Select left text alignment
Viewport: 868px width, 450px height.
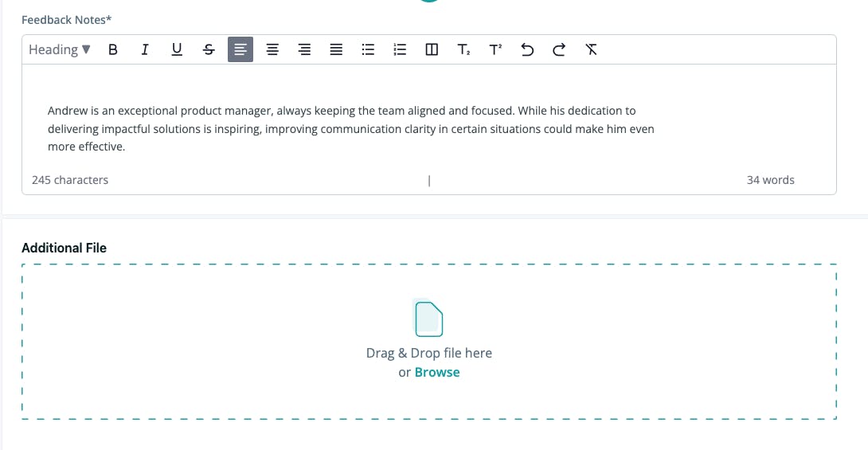pyautogui.click(x=240, y=49)
